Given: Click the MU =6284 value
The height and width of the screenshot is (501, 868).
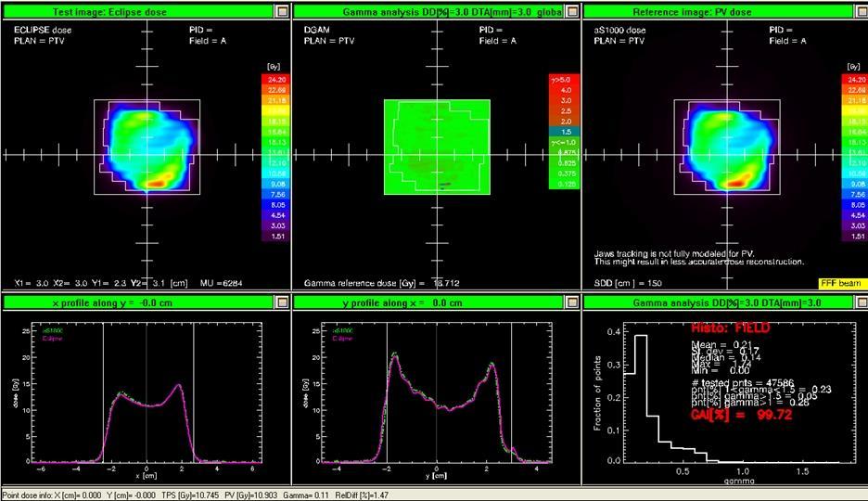Looking at the screenshot, I should coord(222,283).
